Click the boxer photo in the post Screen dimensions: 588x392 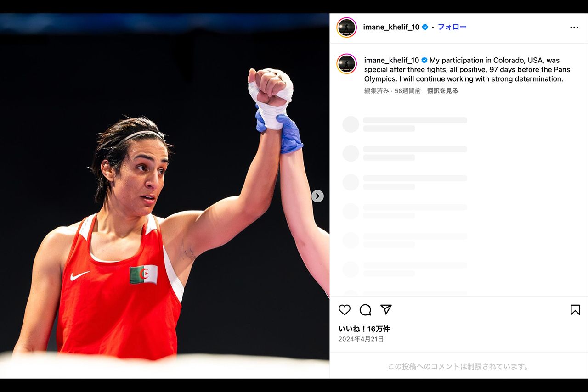tap(164, 196)
